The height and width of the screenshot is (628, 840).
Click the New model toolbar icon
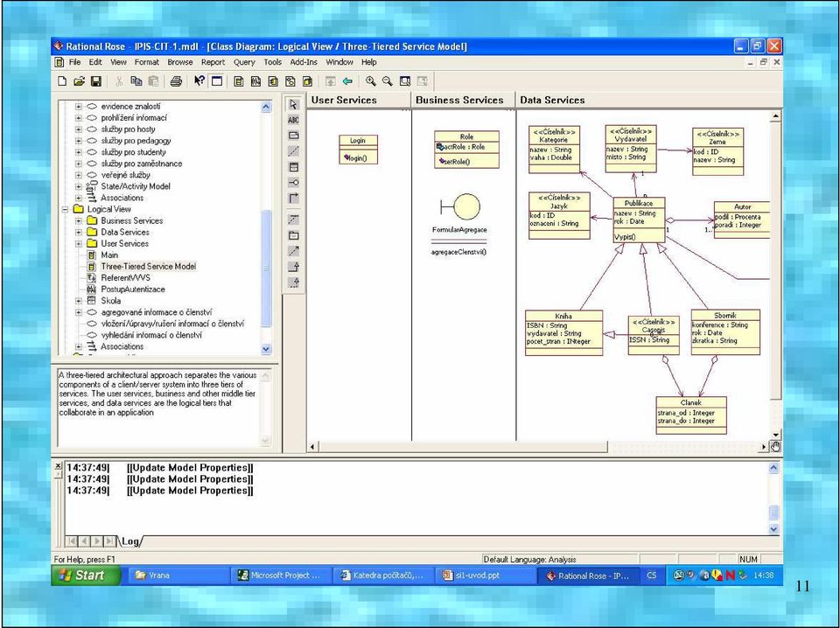(62, 81)
